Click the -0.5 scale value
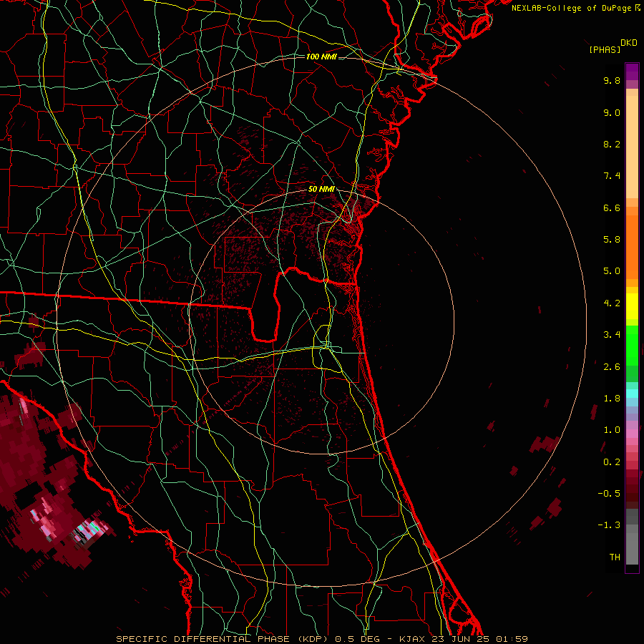Viewport: 644px width, 644px height. click(609, 494)
